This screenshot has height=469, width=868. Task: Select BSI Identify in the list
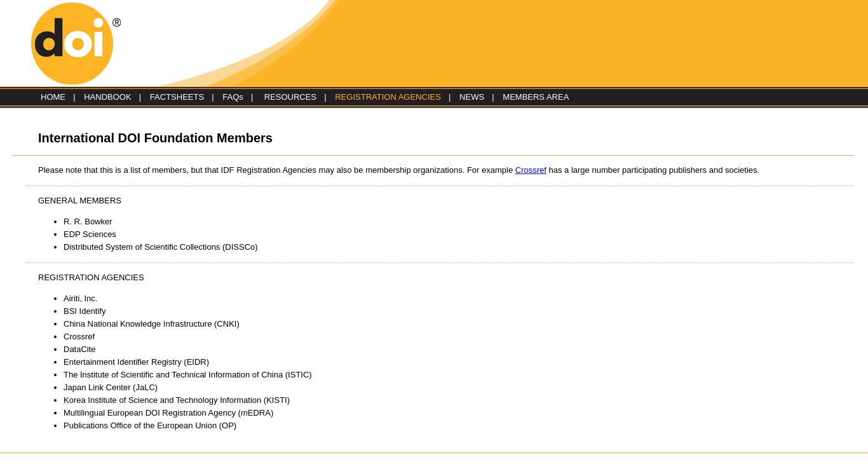tap(85, 311)
